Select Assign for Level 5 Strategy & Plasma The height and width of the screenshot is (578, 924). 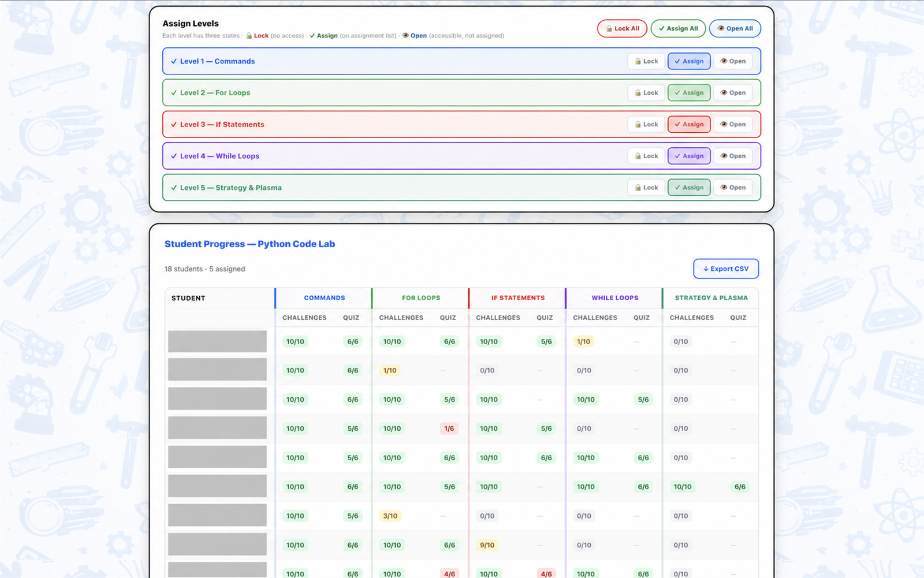pos(689,188)
